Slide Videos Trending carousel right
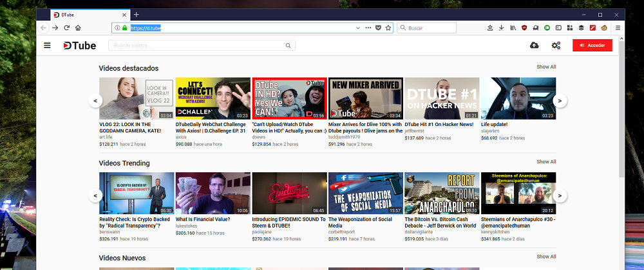The height and width of the screenshot is (270, 644). point(560,195)
